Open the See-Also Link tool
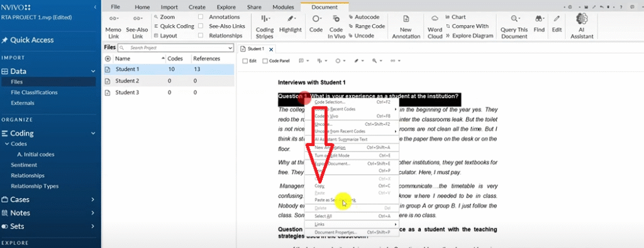Screen dimensions: 644x248 137,26
